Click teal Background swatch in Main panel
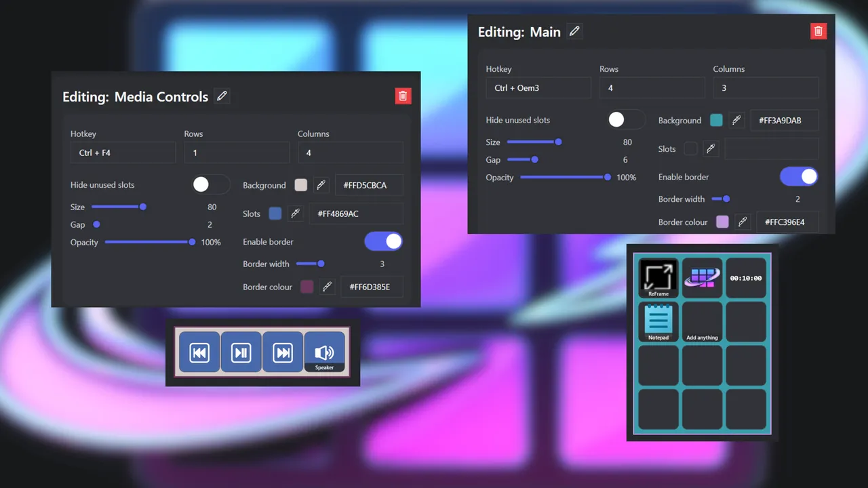 [x=716, y=120]
